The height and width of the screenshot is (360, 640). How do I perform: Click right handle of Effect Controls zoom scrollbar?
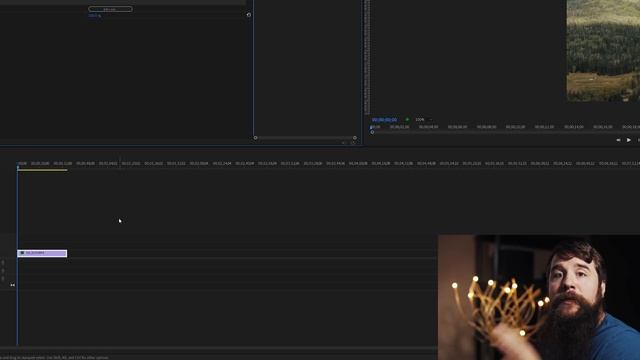(x=355, y=138)
